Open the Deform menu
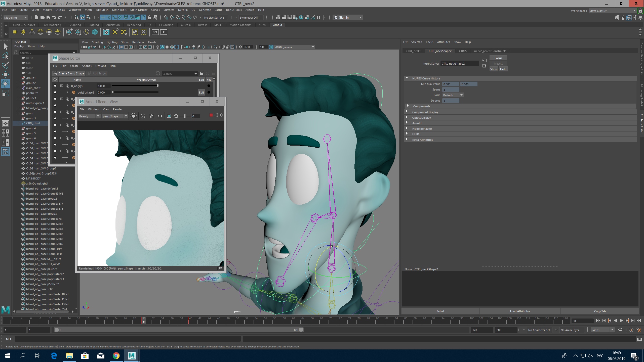Screen dimensions: 644x362 click(183, 10)
